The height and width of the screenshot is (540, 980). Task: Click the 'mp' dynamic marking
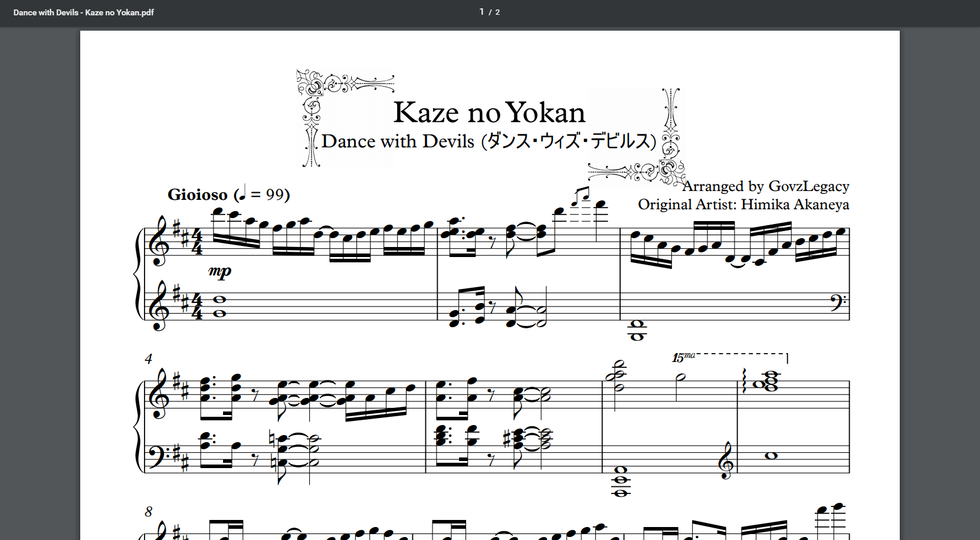(219, 271)
